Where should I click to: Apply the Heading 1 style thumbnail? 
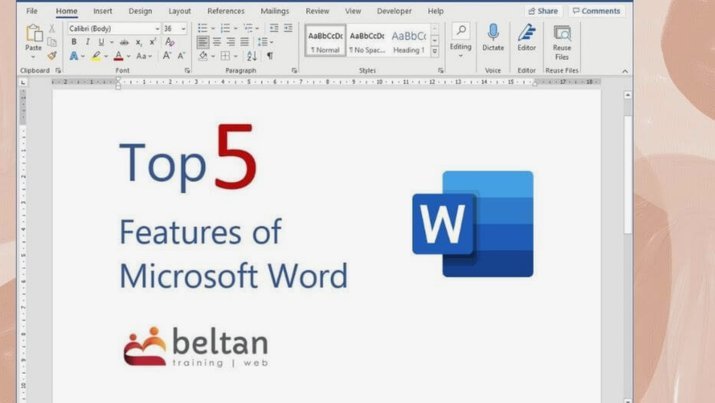coord(409,41)
